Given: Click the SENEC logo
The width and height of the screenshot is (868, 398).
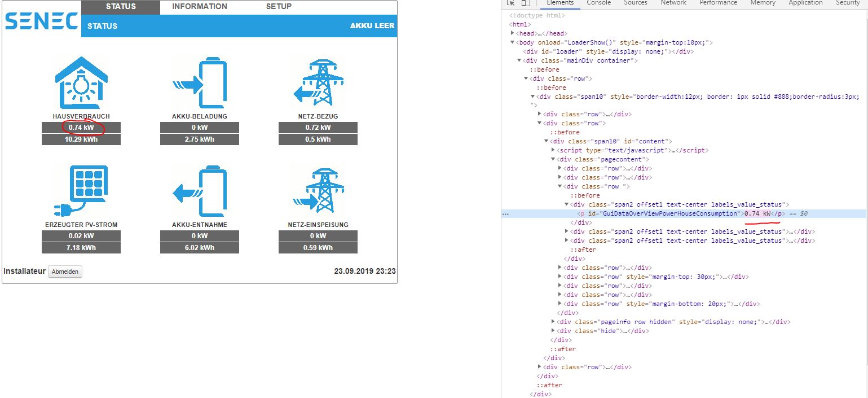Looking at the screenshot, I should click(41, 21).
